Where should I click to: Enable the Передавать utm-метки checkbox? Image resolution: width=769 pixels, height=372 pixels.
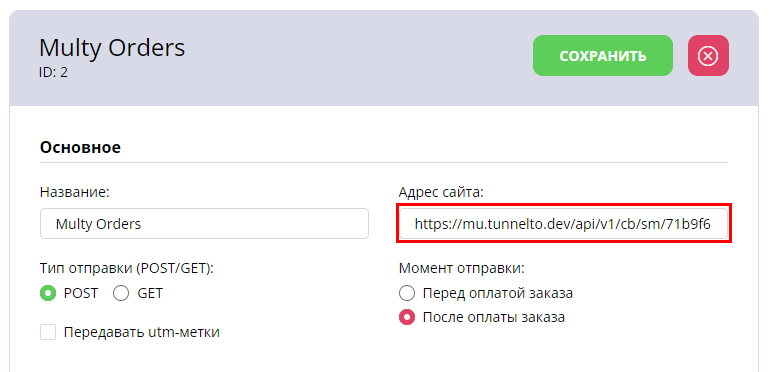click(48, 332)
